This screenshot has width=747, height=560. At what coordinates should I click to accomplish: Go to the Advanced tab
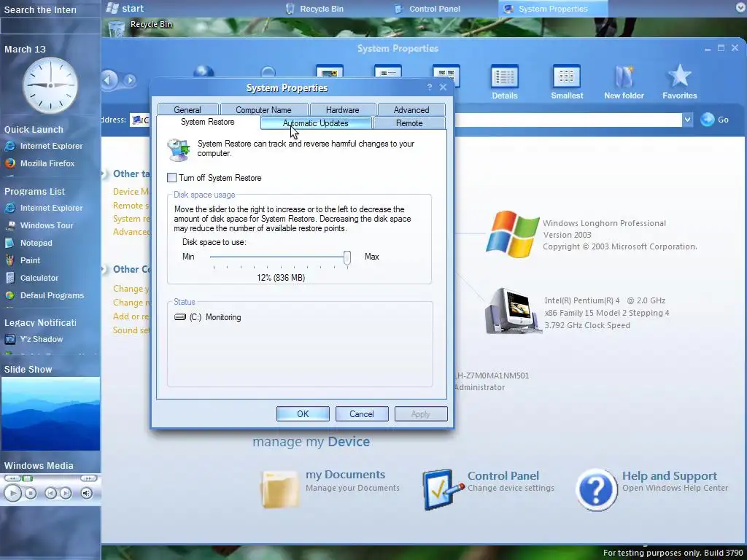coord(411,109)
